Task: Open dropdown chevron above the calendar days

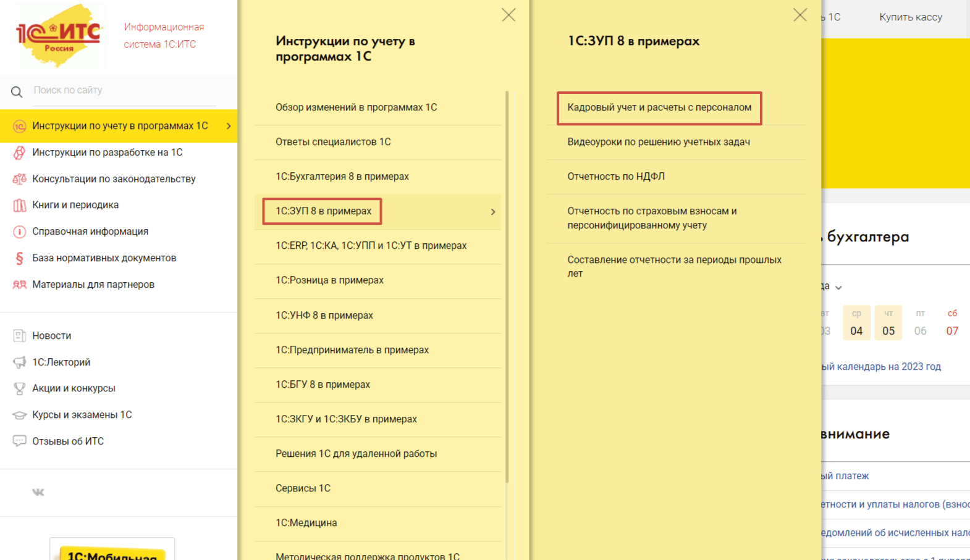Action: (838, 287)
